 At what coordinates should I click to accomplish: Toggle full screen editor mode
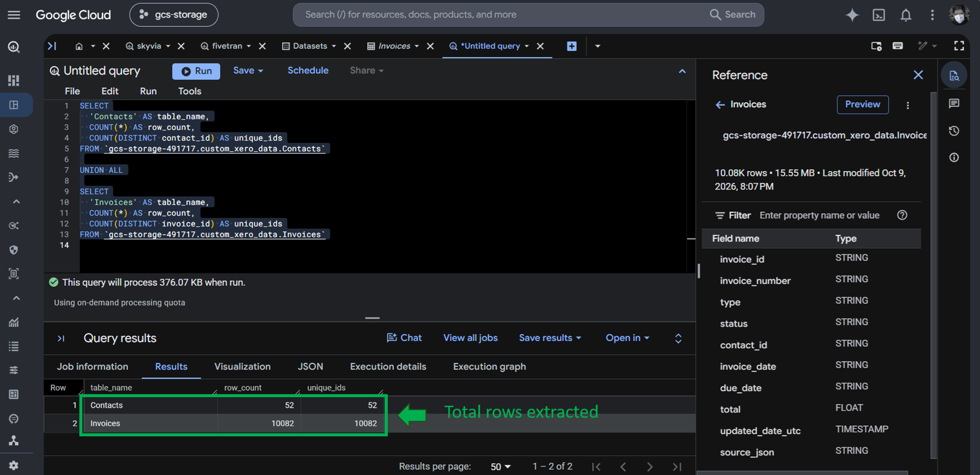click(959, 46)
